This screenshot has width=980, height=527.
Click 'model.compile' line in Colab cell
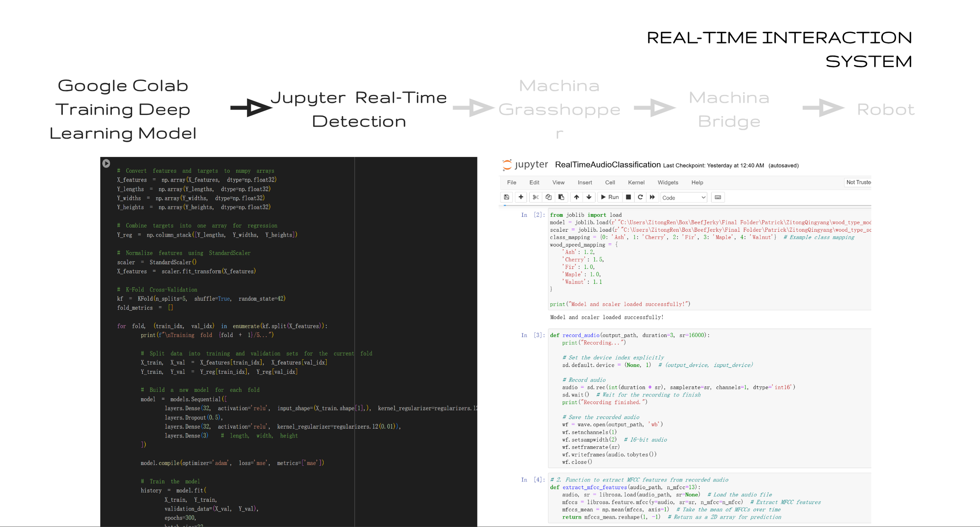232,463
